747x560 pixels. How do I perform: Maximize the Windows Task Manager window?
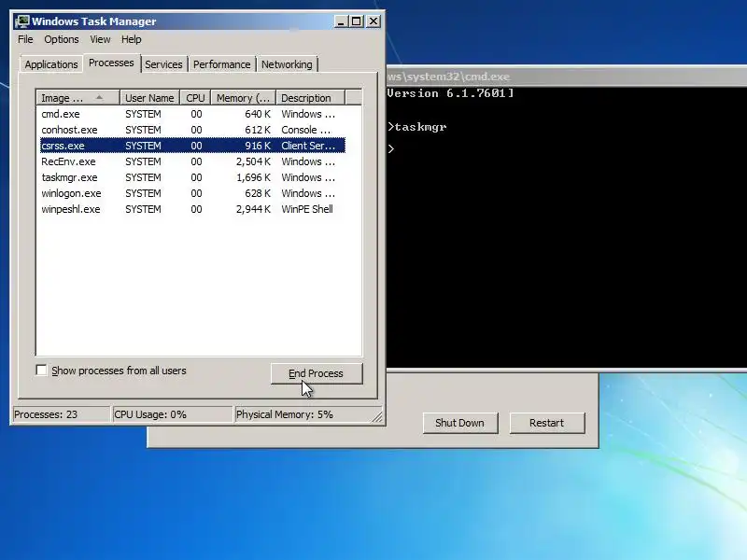pyautogui.click(x=357, y=21)
